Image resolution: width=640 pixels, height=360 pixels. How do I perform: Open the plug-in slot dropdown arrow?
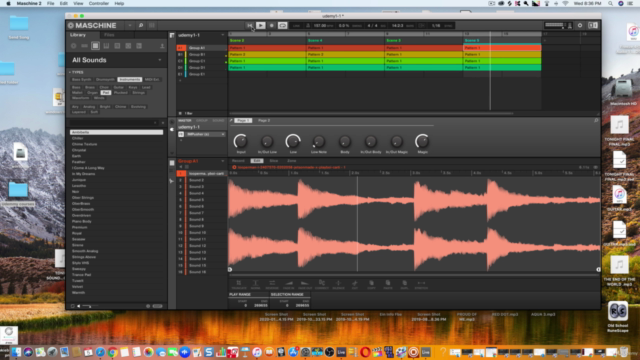[223, 134]
